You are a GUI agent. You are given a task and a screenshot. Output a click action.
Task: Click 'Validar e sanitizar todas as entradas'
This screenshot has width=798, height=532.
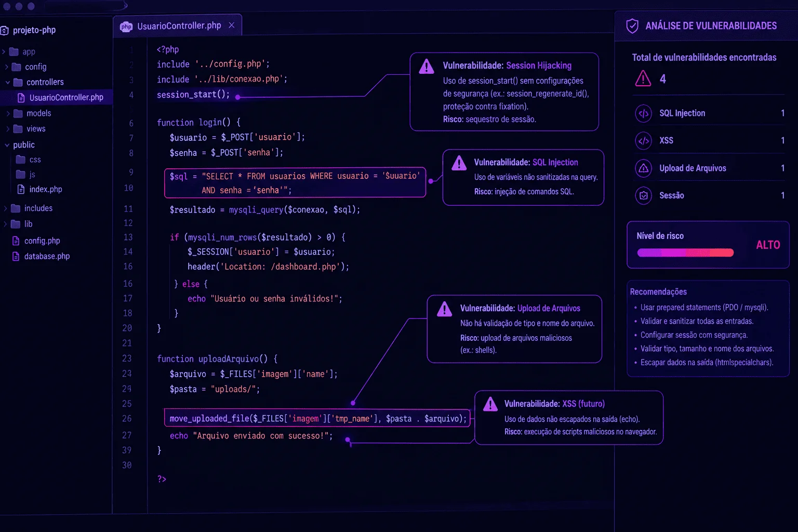click(x=697, y=322)
